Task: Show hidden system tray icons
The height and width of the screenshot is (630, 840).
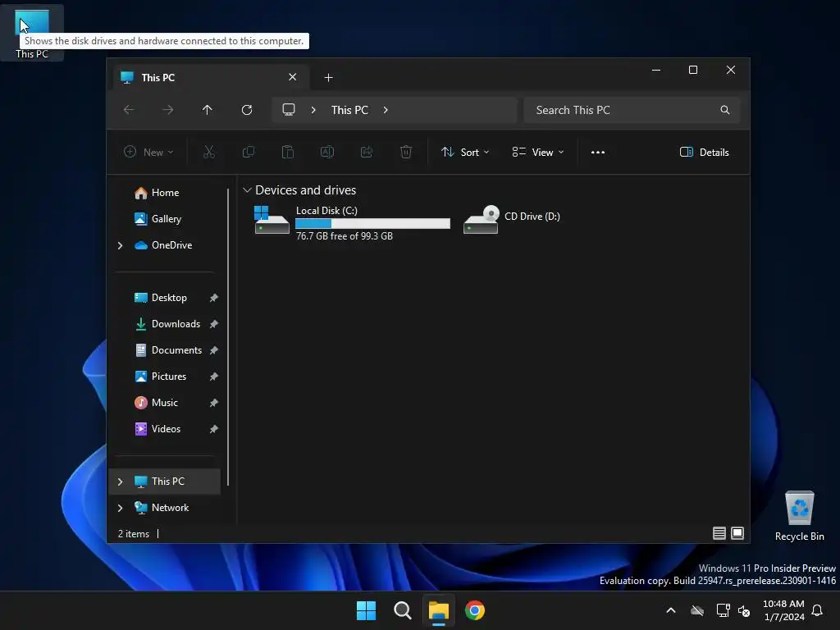Action: coord(671,610)
